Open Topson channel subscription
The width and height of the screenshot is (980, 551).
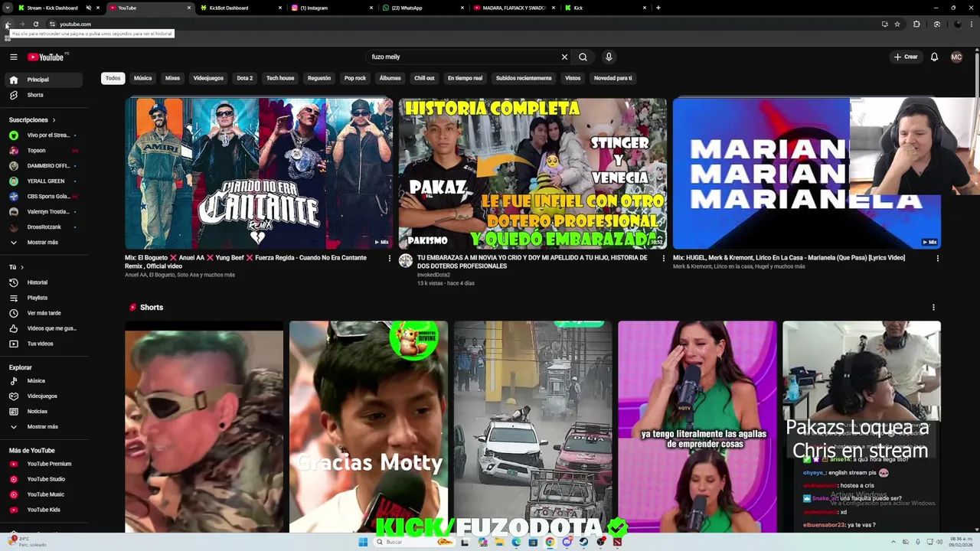tap(43, 151)
